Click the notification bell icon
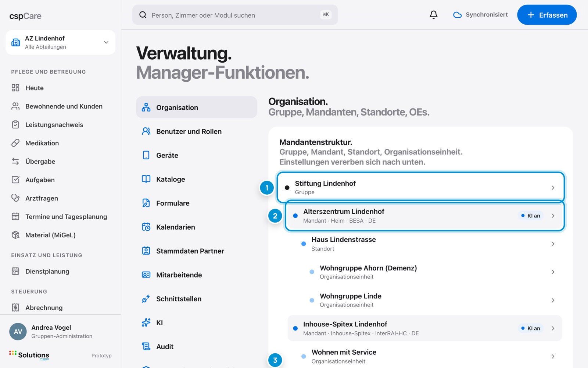Screen dimensions: 588x368 coord(434,15)
